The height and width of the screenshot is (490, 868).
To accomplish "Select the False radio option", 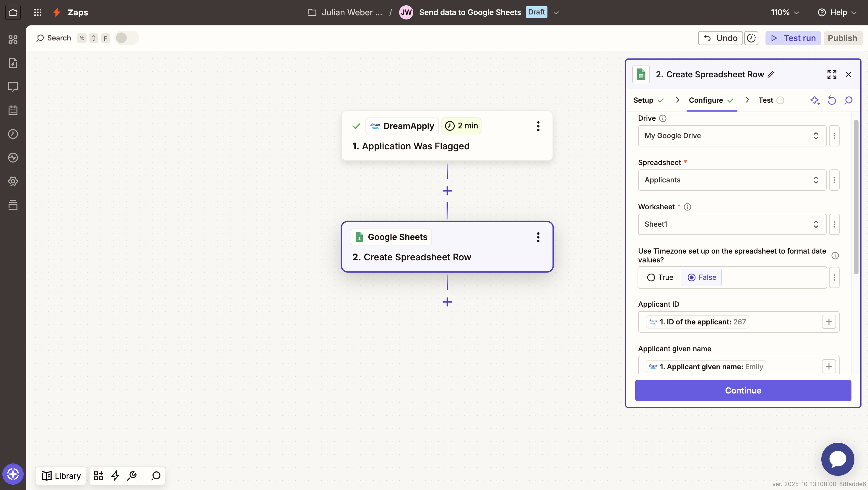I will click(702, 277).
